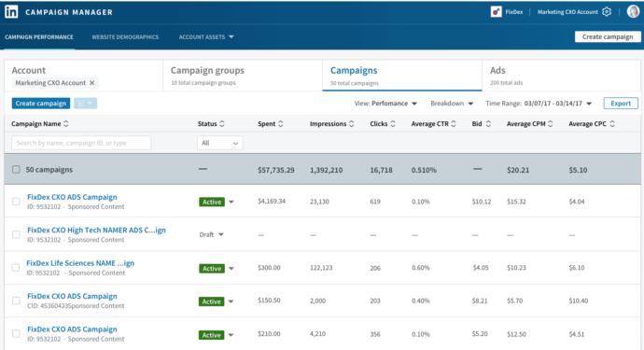This screenshot has height=350, width=644.
Task: Click the 0.60% average CTR cell
Action: (421, 268)
